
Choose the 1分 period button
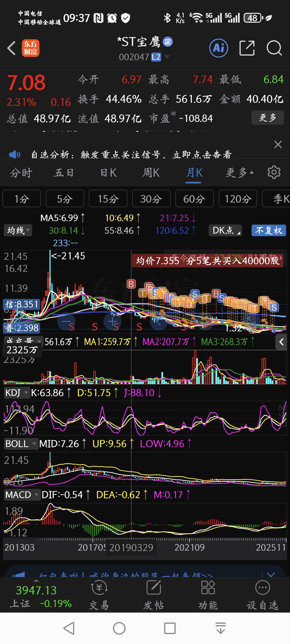22,199
